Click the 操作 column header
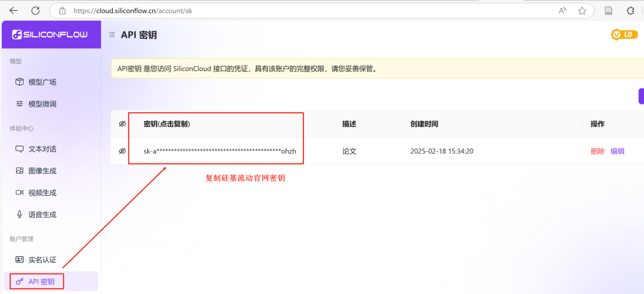 click(x=597, y=124)
